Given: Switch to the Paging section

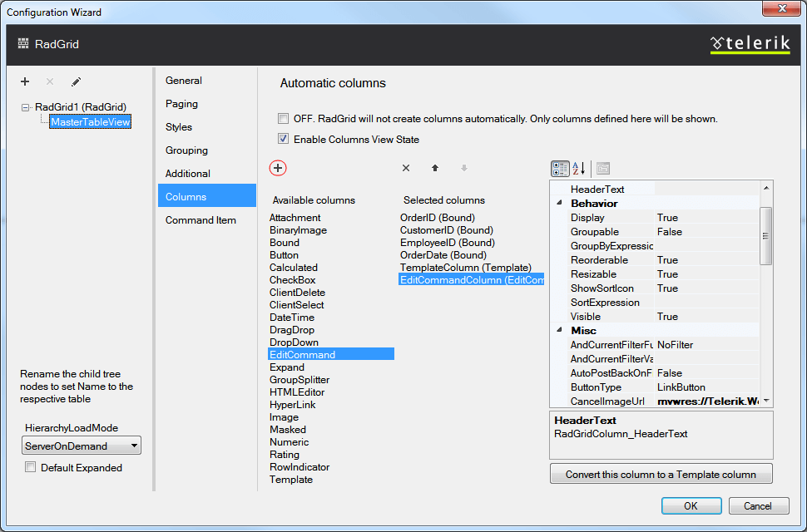Looking at the screenshot, I should point(181,104).
